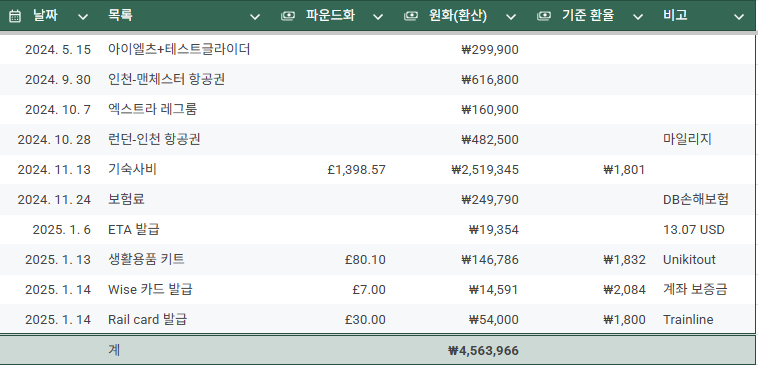Open the 비고 column dropdown
Screen dimensions: 758x365
tap(739, 17)
